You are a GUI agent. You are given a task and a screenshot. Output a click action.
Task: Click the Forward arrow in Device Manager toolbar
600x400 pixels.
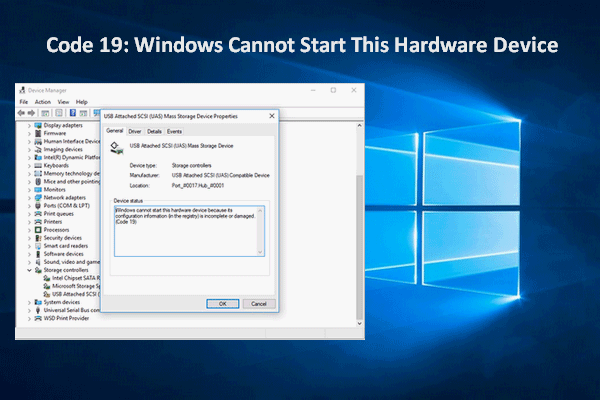[x=31, y=113]
